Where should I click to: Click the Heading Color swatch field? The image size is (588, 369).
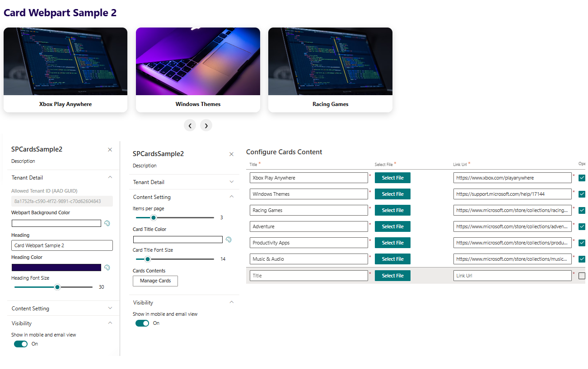coord(56,267)
